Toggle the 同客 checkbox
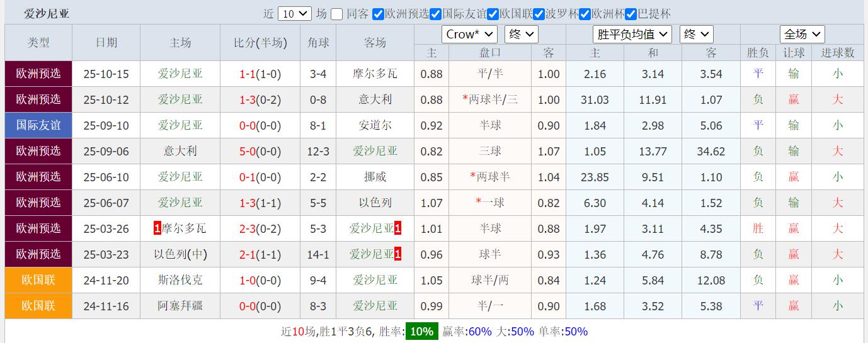Viewport: 868px width, 343px height. click(x=337, y=14)
